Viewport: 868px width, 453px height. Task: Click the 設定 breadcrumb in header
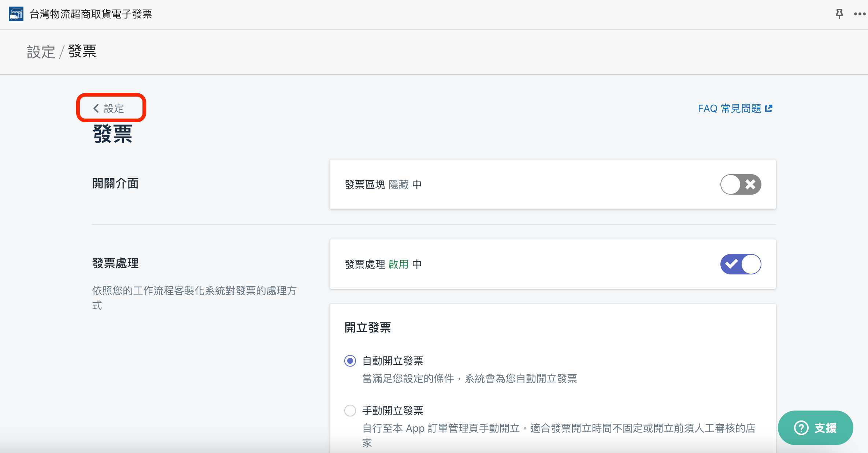[x=41, y=52]
